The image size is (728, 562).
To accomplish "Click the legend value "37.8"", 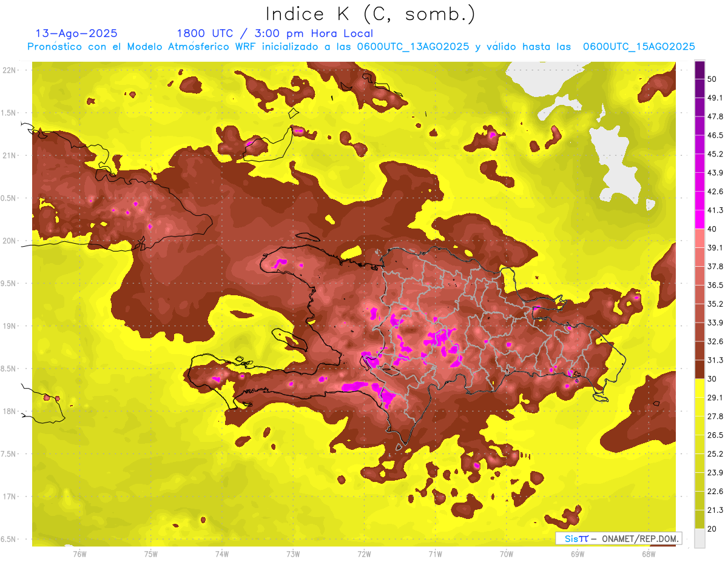I will [715, 266].
